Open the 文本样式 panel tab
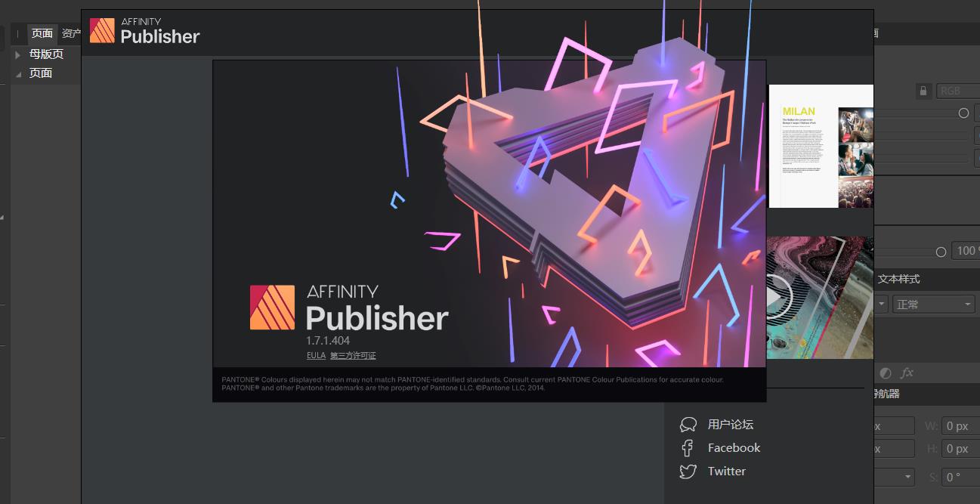This screenshot has width=980, height=504. [x=898, y=279]
